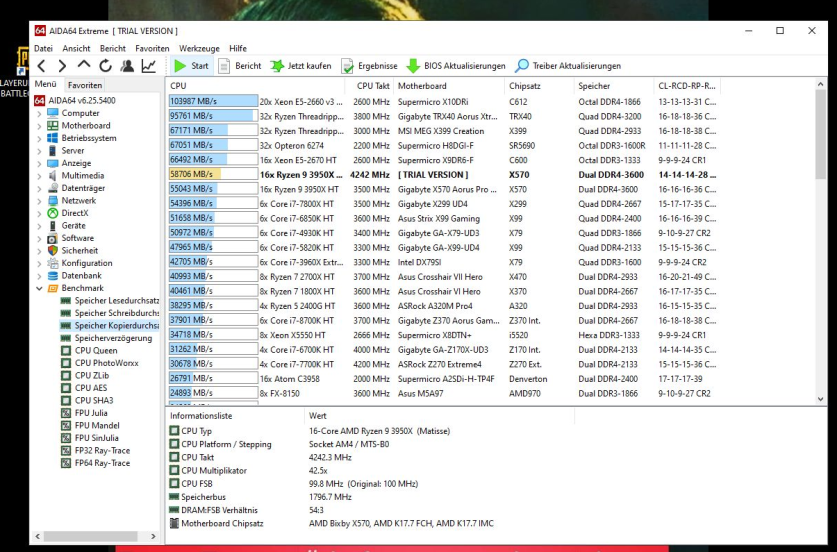Open the Bericht menu in menu bar
This screenshot has height=552, width=837.
click(113, 48)
